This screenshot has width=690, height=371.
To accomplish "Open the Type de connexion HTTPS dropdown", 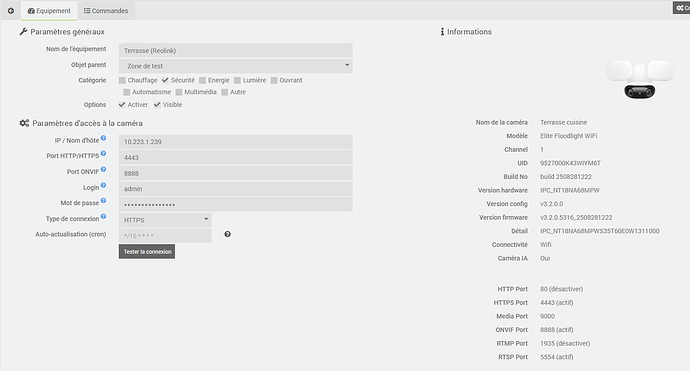I will point(165,220).
